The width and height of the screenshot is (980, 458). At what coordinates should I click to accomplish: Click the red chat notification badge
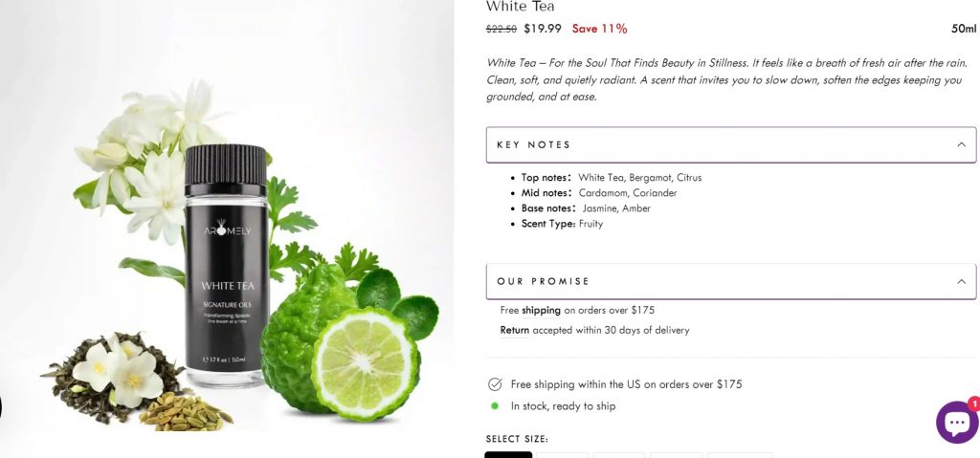pos(973,403)
